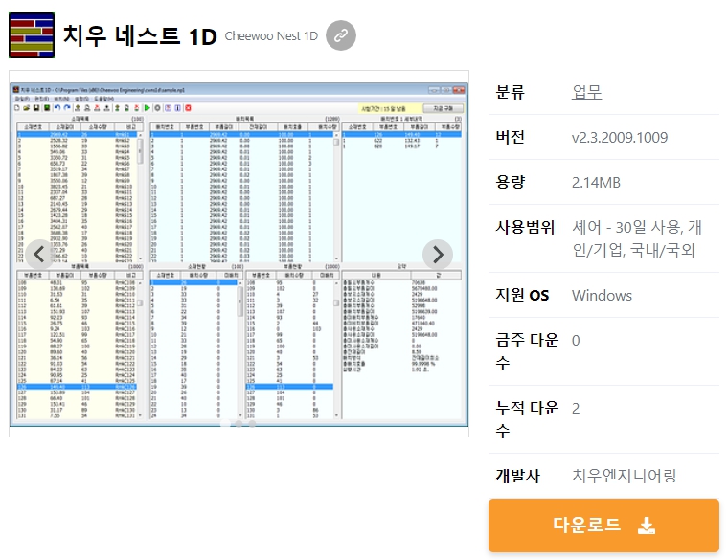Click the 누적 다운수 label

point(527,419)
